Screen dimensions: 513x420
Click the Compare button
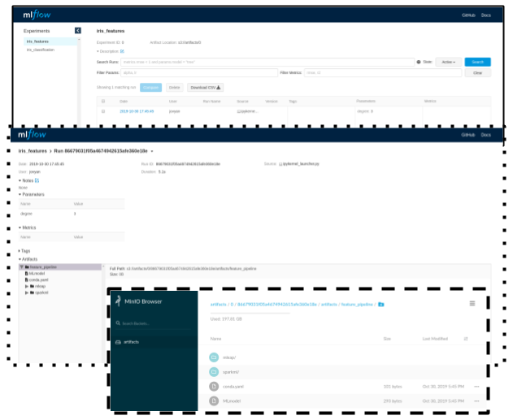151,87
